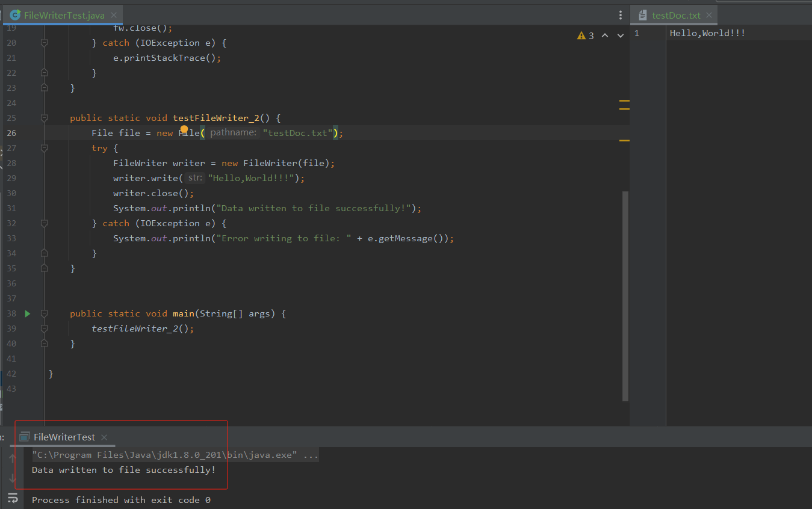The image size is (812, 509).
Task: Collapse the try block fold at line 27
Action: [44, 148]
